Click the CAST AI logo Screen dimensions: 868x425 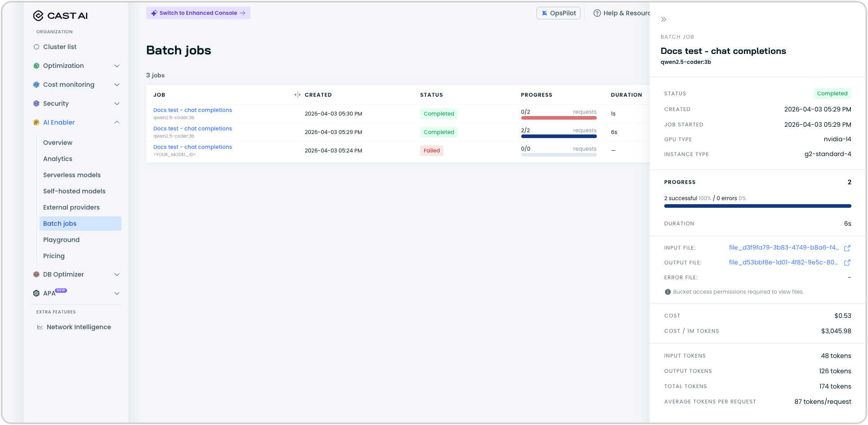60,16
